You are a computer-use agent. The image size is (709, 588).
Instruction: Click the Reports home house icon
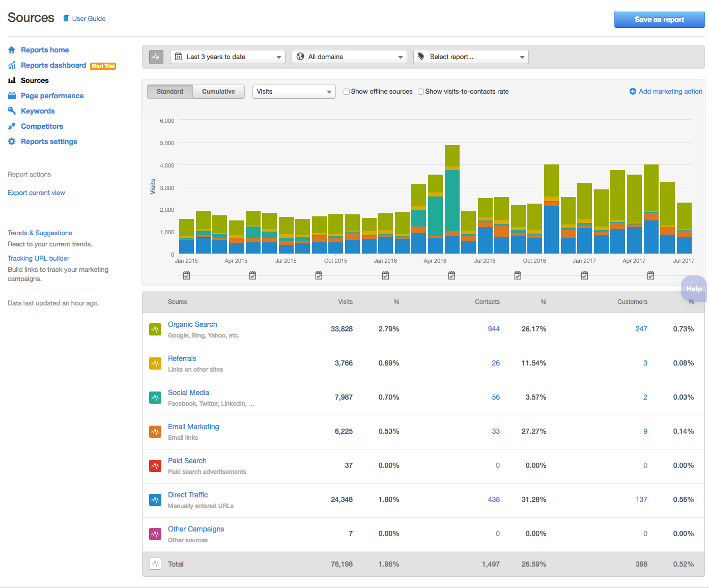coord(12,50)
